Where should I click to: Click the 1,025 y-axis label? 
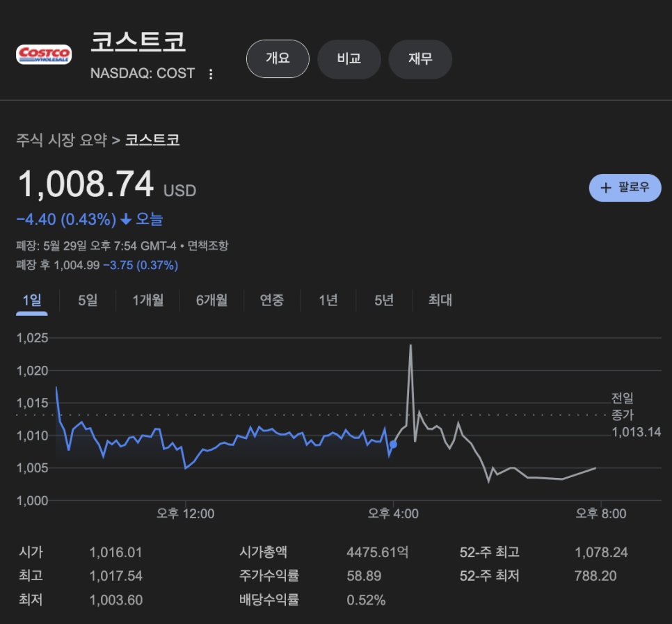32,338
